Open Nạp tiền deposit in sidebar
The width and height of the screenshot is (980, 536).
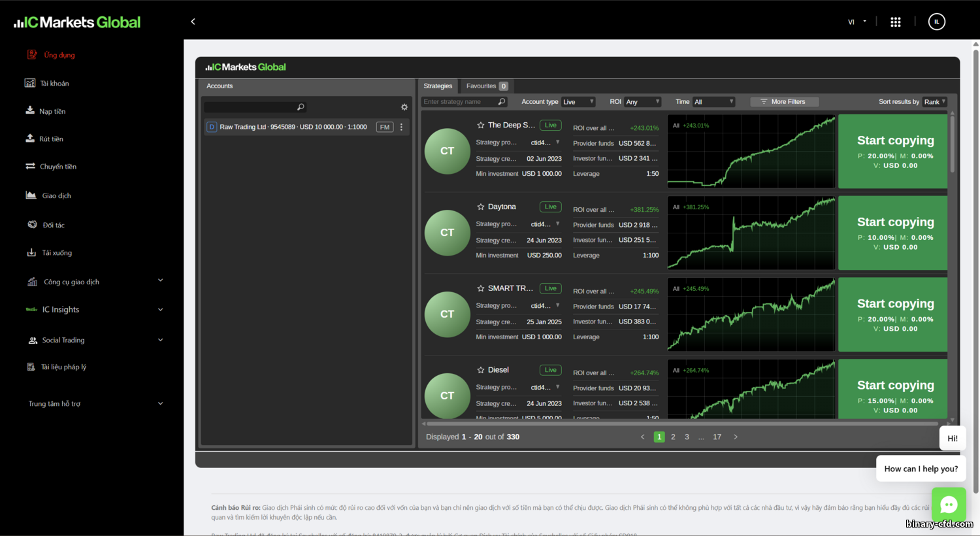pyautogui.click(x=52, y=111)
